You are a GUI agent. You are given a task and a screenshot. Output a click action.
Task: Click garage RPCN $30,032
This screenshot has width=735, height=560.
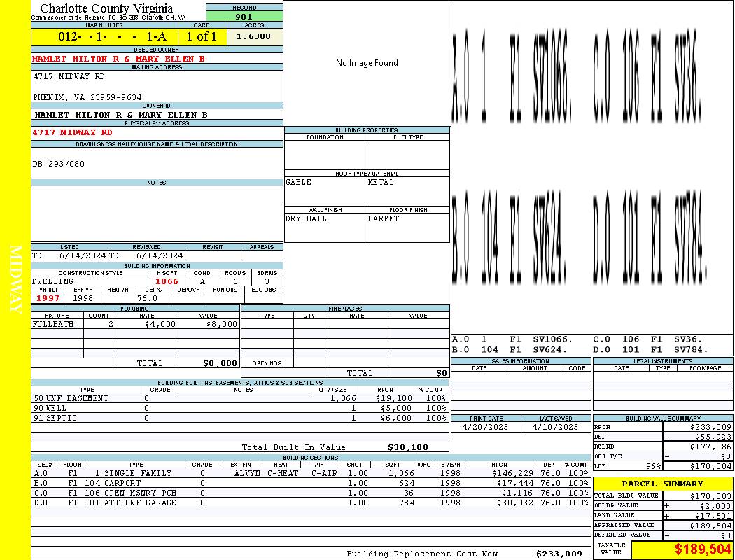(x=515, y=503)
